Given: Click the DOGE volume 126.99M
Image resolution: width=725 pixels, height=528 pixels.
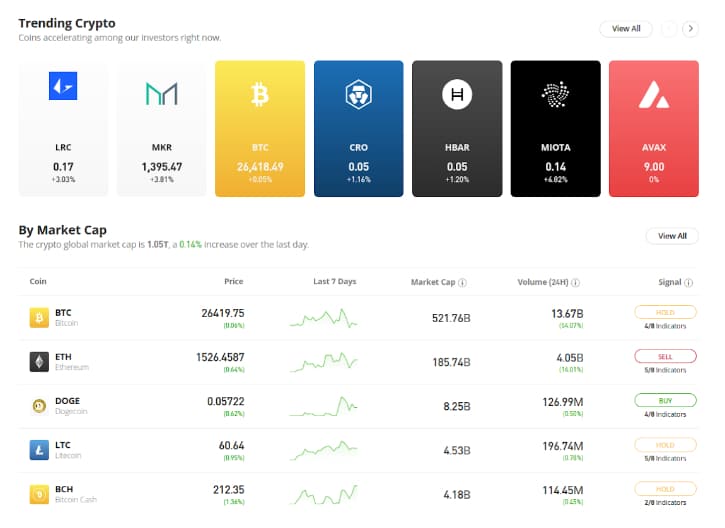Looking at the screenshot, I should point(563,402).
